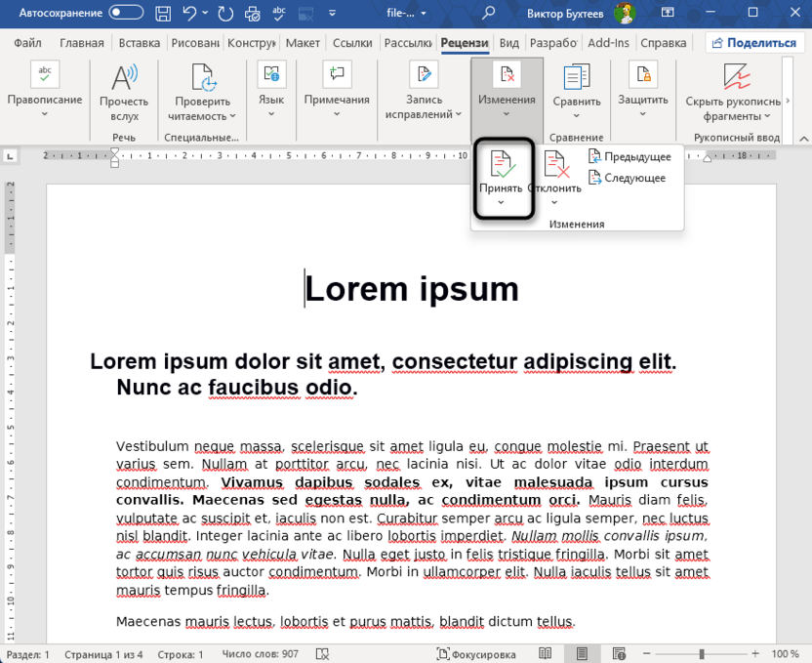The image size is (812, 663).
Task: Click the Save floppy disk icon
Action: point(163,13)
